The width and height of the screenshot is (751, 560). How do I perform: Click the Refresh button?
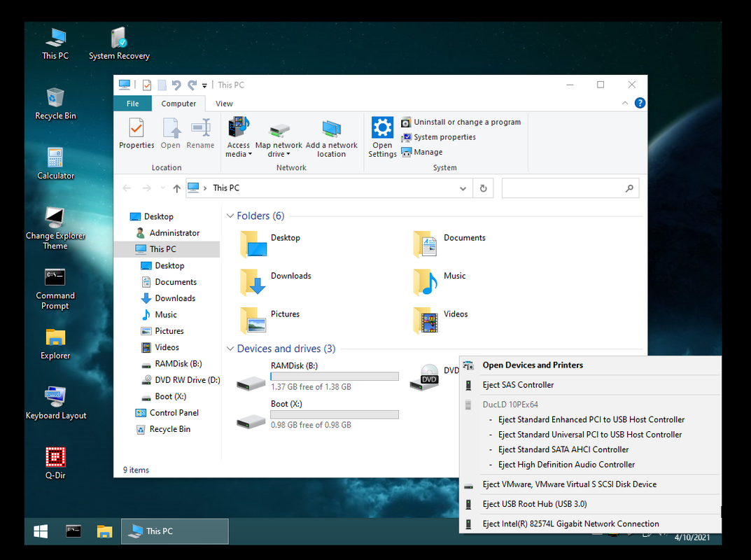coord(483,188)
